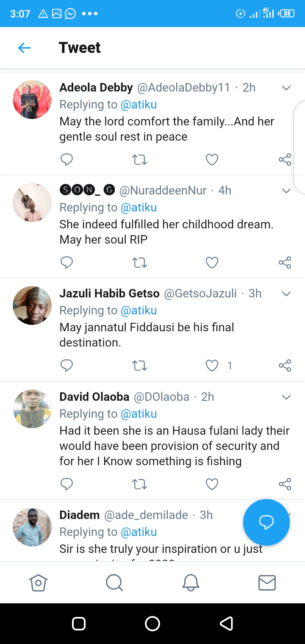The width and height of the screenshot is (305, 644).
Task: Like Jazuli Habib Getso's tweet with one like
Action: tap(212, 366)
